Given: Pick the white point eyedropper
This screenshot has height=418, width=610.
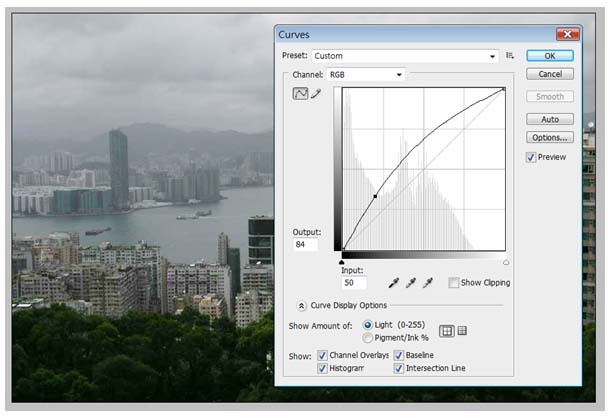Looking at the screenshot, I should tap(428, 284).
